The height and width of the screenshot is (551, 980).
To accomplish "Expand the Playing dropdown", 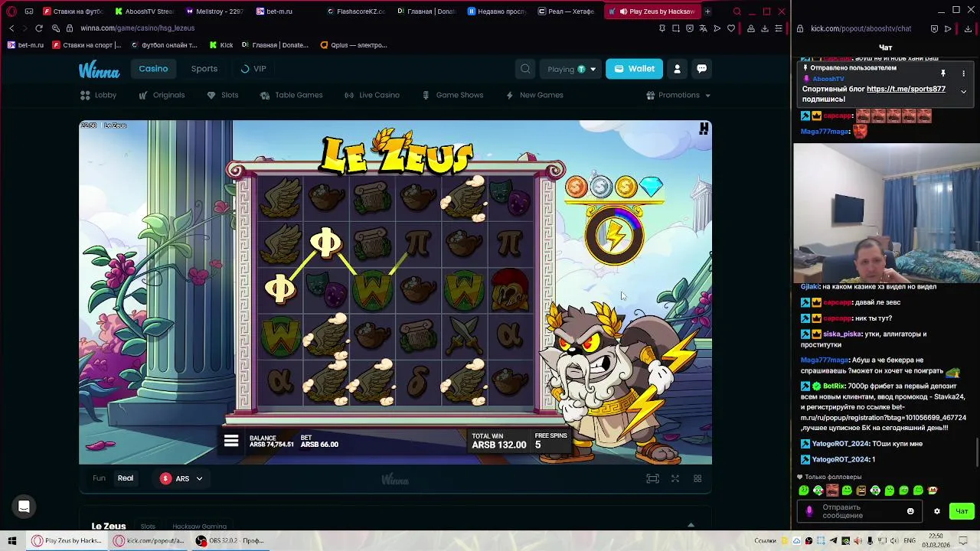I will click(571, 69).
